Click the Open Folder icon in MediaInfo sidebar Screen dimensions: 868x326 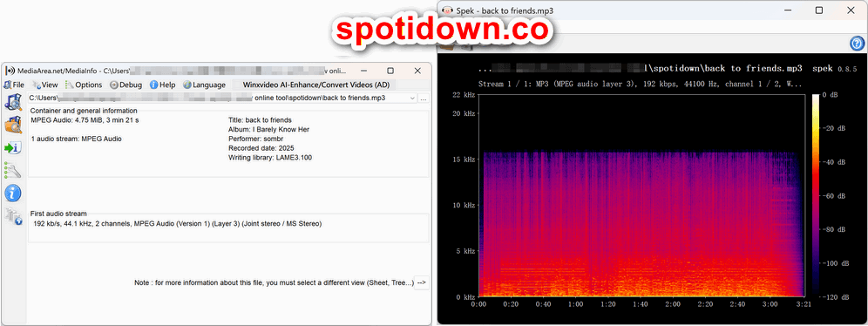pyautogui.click(x=13, y=126)
